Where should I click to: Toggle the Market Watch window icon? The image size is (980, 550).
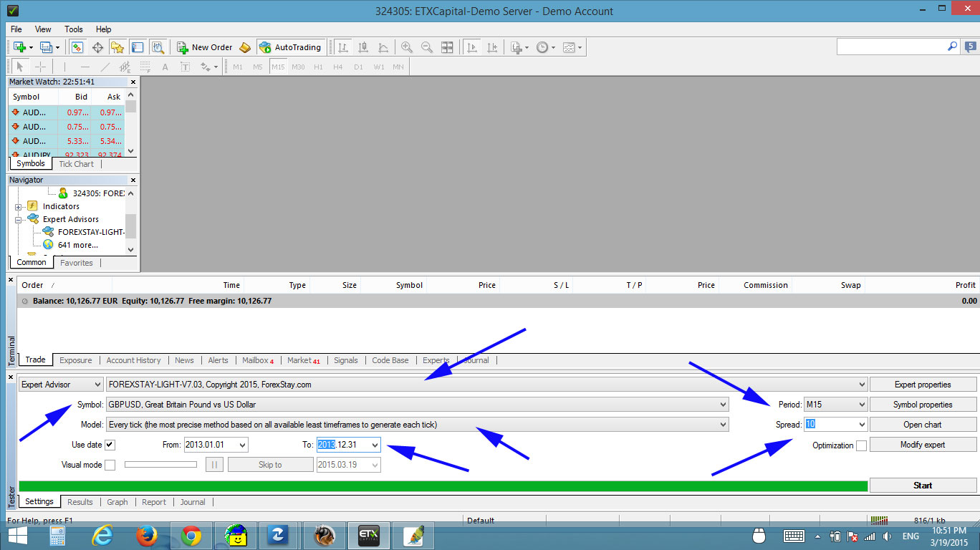coord(77,47)
